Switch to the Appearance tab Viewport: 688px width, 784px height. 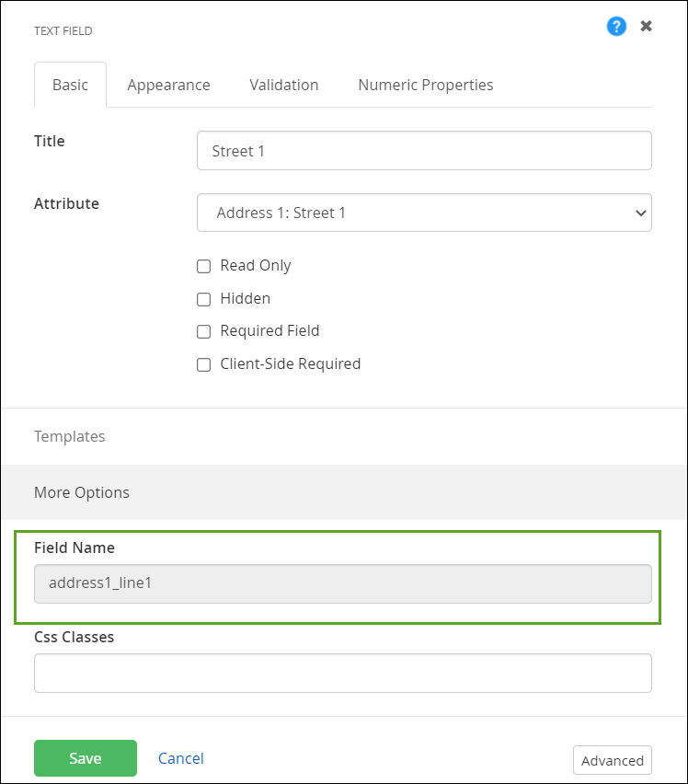(x=168, y=85)
